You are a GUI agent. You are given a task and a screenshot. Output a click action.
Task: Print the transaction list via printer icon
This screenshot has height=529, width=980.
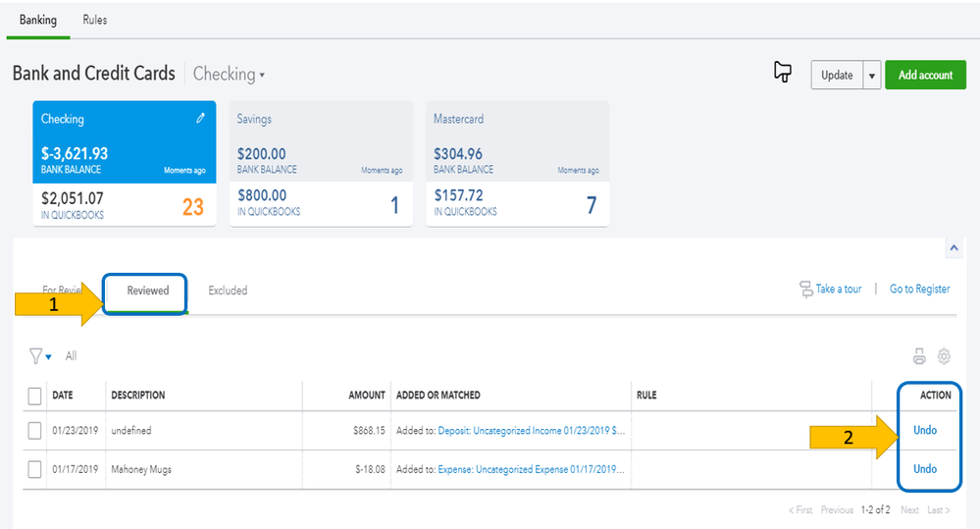[919, 356]
